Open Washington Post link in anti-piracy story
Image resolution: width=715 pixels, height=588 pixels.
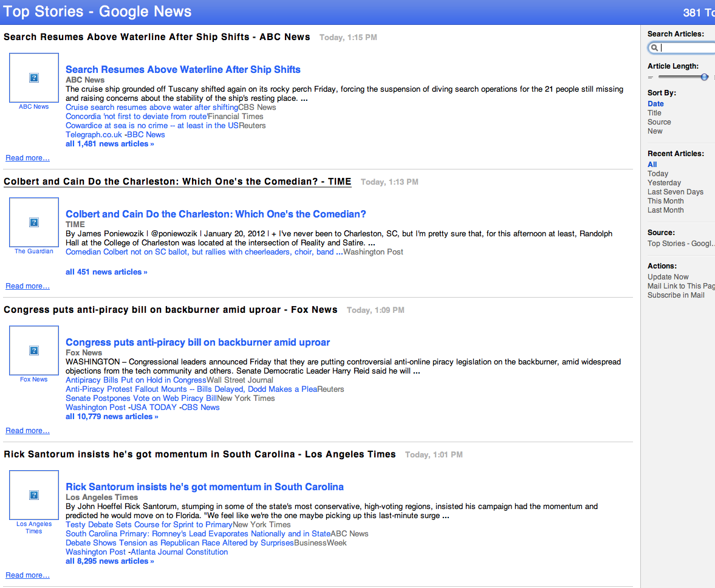click(95, 408)
